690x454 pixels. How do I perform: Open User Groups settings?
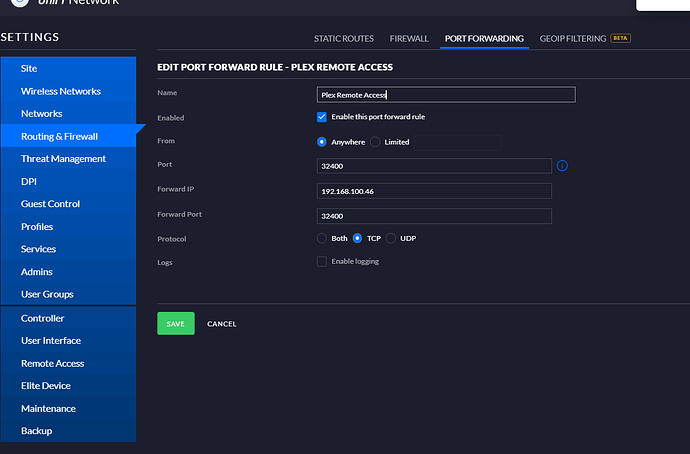(x=68, y=294)
